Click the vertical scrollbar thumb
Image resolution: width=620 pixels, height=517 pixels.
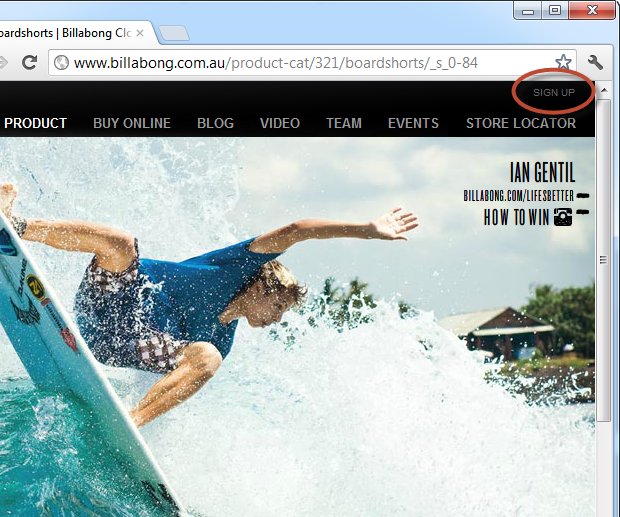604,261
